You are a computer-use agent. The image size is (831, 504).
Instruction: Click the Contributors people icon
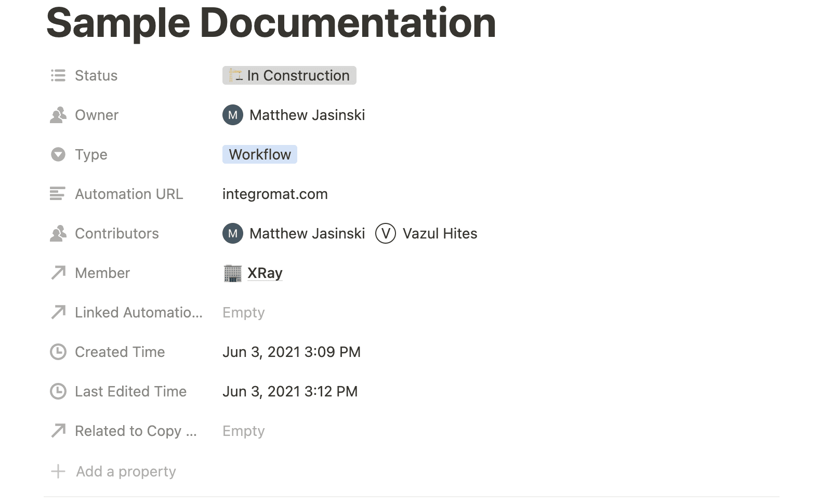coord(58,234)
